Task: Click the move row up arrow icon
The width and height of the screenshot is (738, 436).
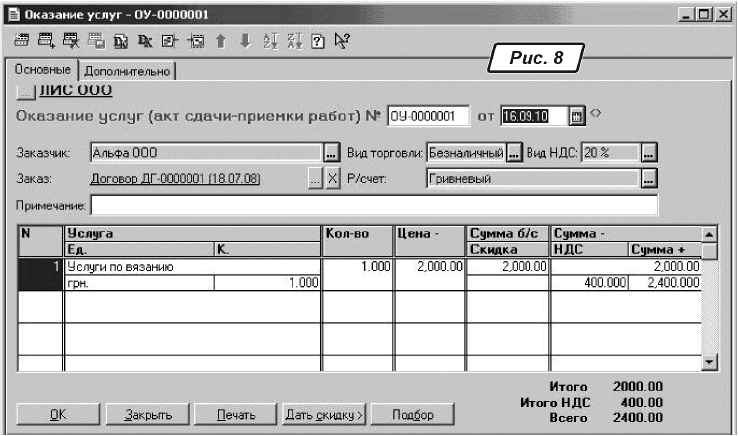Action: tap(222, 41)
